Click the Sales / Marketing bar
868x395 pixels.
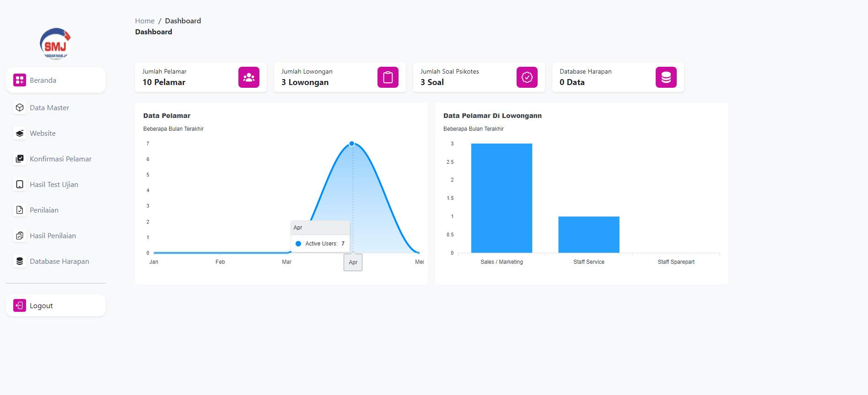(x=501, y=198)
